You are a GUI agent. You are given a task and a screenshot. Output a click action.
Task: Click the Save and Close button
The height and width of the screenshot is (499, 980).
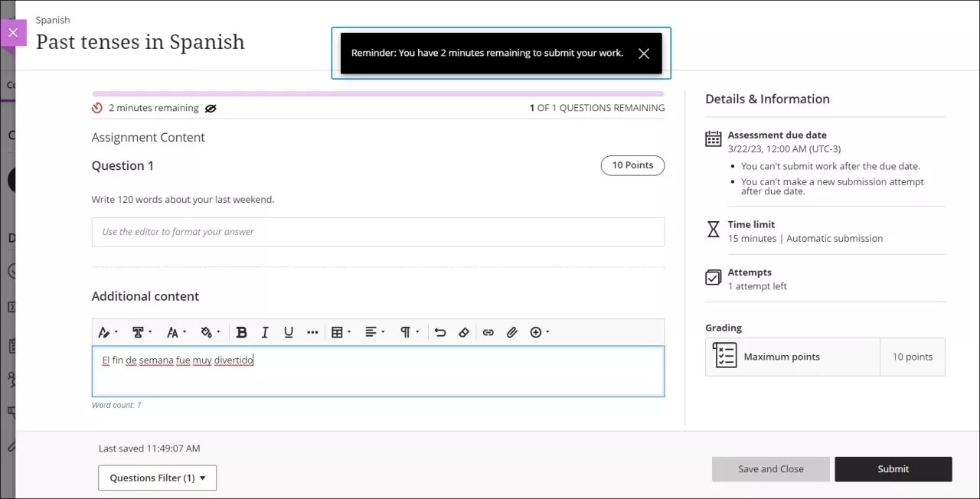click(770, 469)
